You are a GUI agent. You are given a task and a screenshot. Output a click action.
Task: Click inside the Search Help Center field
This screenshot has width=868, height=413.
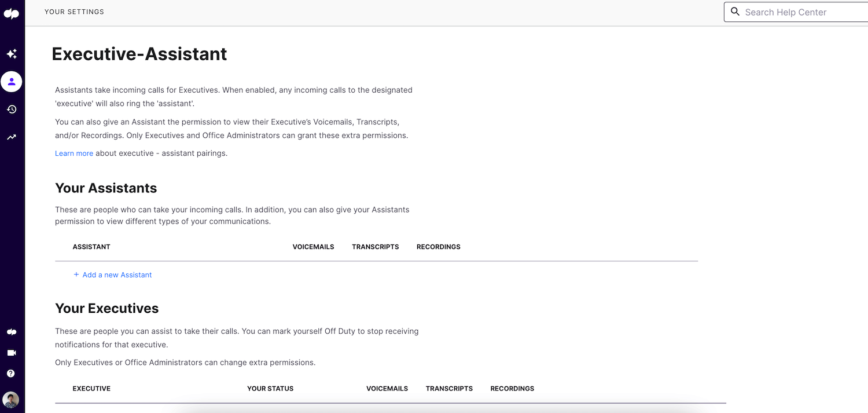799,12
